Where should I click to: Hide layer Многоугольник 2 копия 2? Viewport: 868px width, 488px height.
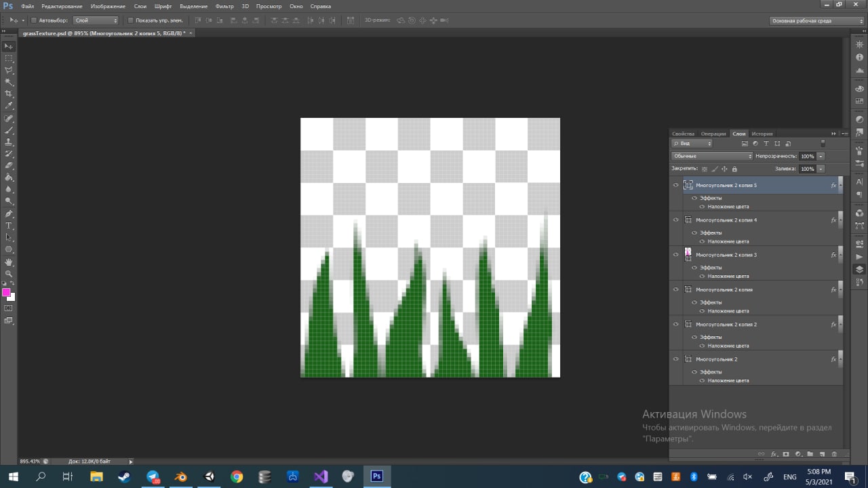click(x=675, y=324)
